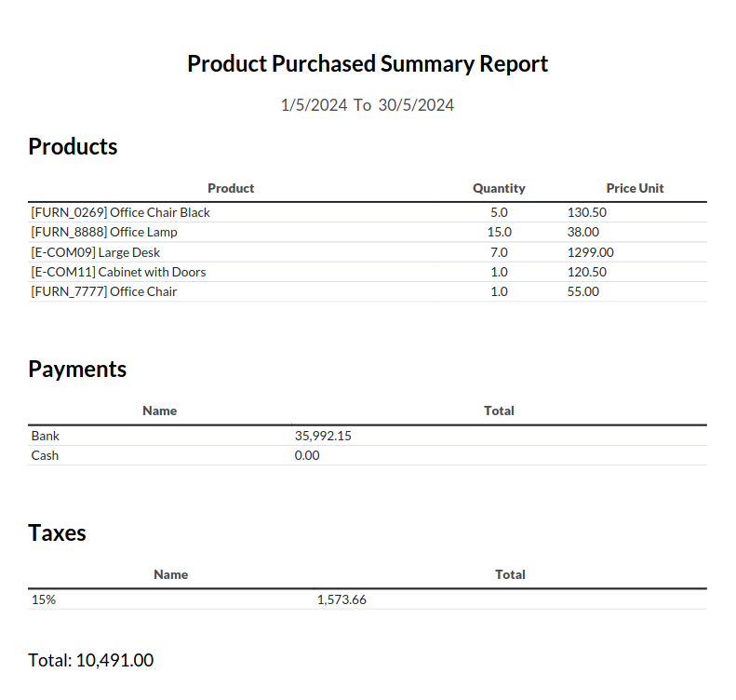The height and width of the screenshot is (700, 736).
Task: Click the Large Desk product entry
Action: pyautogui.click(x=96, y=252)
